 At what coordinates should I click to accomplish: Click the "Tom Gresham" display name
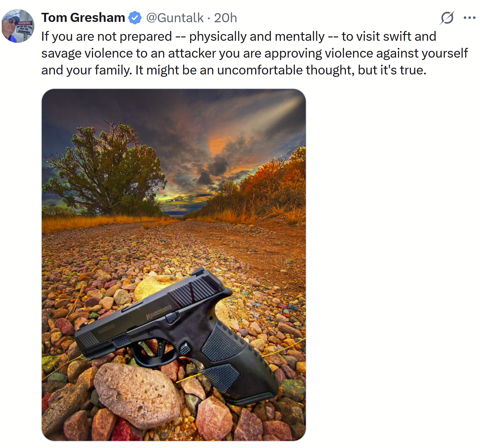[83, 18]
